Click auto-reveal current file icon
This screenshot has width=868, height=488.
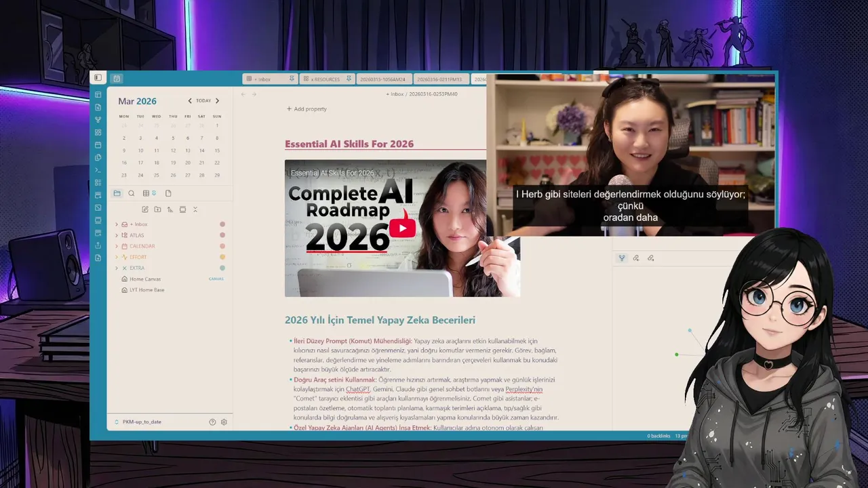(182, 209)
